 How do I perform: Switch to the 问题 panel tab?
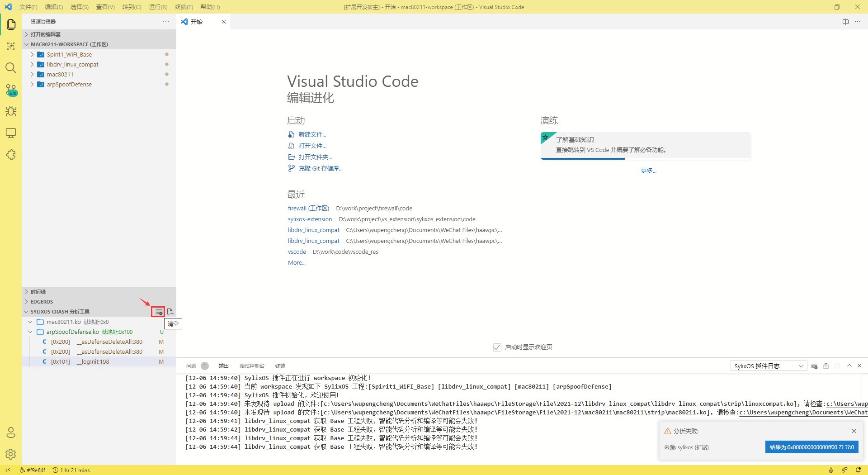pos(191,366)
